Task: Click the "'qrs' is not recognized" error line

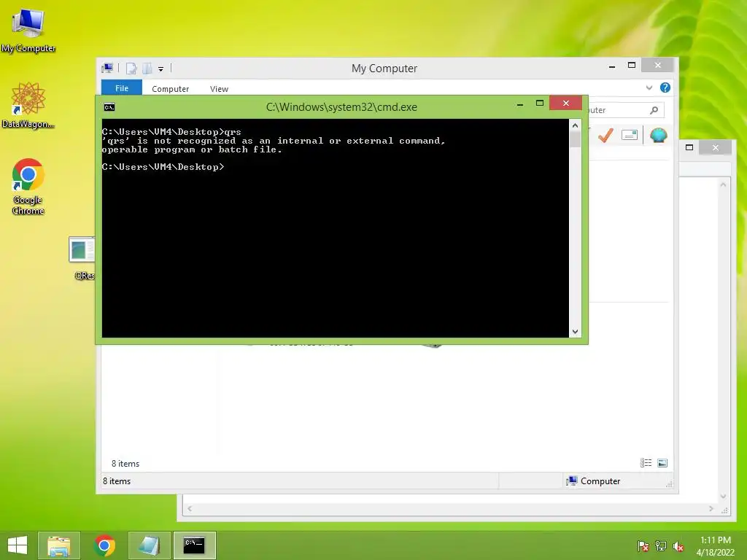Action: click(274, 141)
